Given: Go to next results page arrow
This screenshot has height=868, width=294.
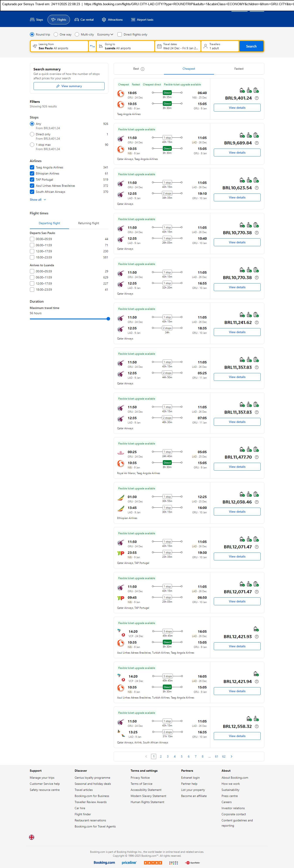Looking at the screenshot, I should (231, 756).
